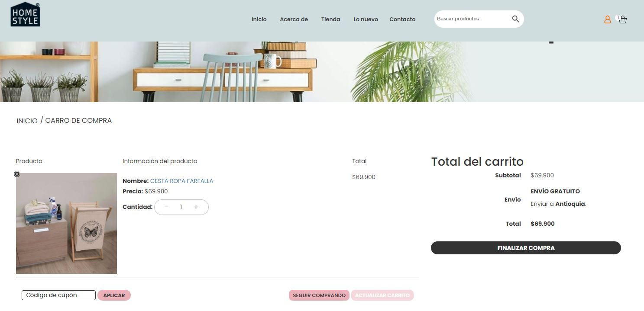
Task: Remove the Cesta Ropa Farfalla item
Action: (x=17, y=174)
